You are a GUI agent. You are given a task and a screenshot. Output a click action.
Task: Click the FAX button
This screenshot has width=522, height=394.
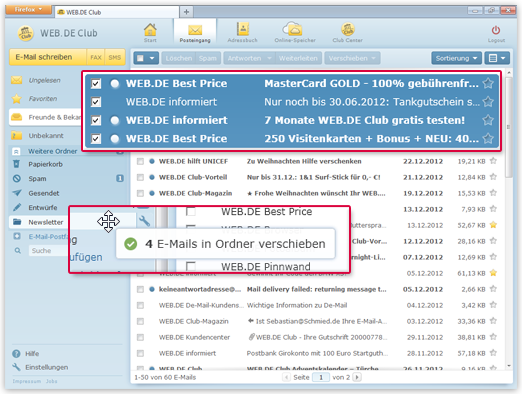click(x=96, y=57)
